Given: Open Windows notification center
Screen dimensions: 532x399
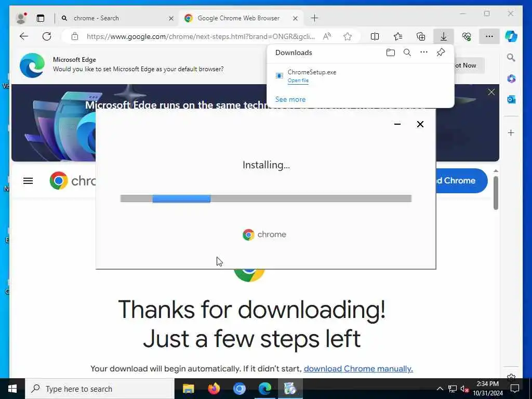Looking at the screenshot, I should 515,389.
